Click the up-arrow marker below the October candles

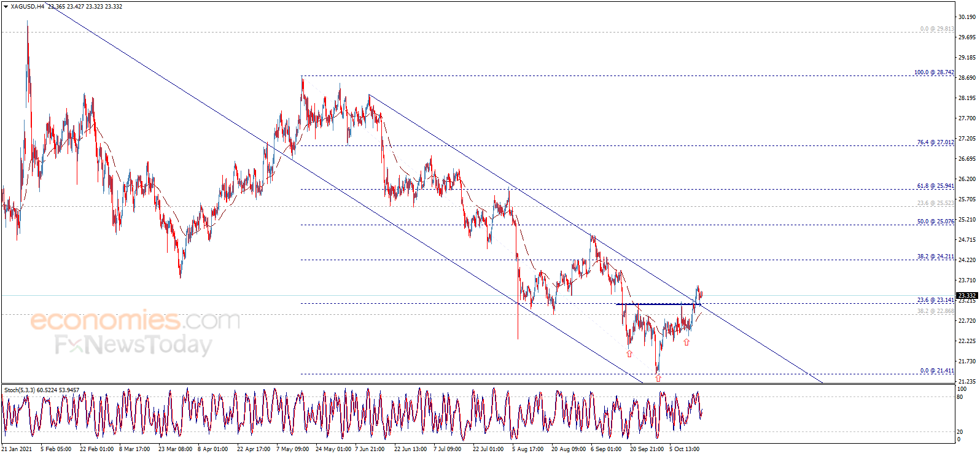click(686, 342)
